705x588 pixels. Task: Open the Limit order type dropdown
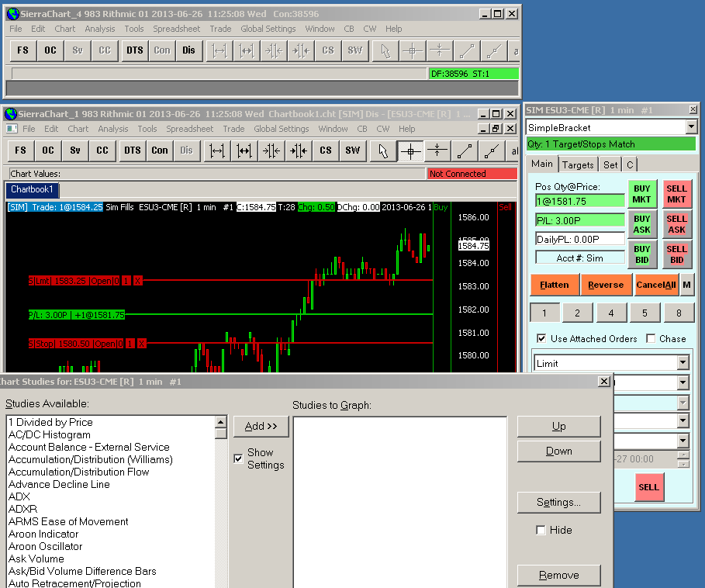click(x=683, y=363)
